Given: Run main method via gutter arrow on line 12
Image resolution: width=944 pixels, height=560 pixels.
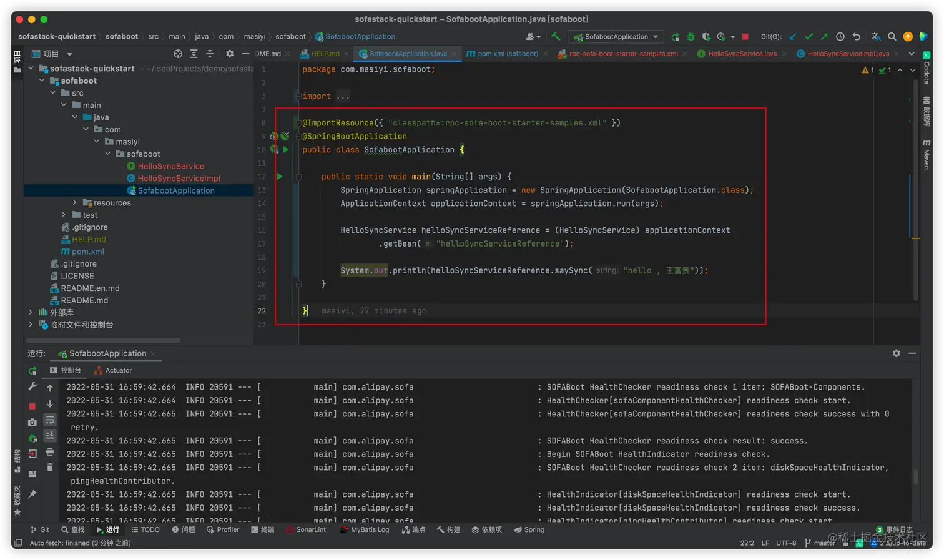Looking at the screenshot, I should tap(280, 177).
